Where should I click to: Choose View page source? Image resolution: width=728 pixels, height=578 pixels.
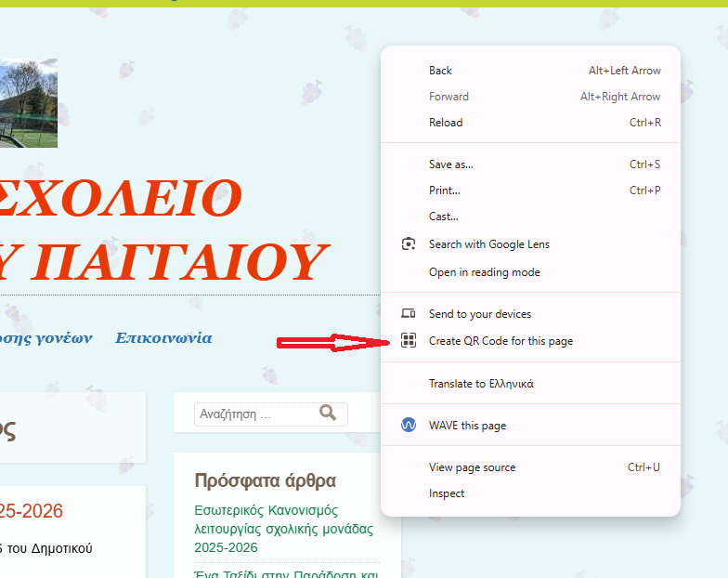pyautogui.click(x=472, y=467)
